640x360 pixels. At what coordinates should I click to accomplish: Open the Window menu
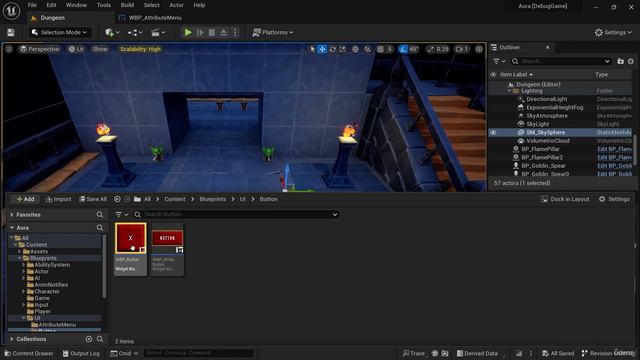coord(76,5)
